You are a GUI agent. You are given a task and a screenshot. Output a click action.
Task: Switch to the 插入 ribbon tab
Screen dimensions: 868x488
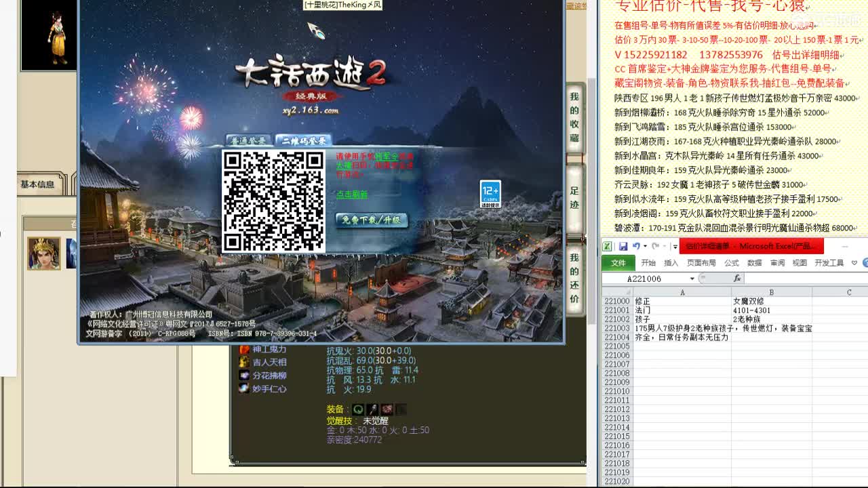pos(671,263)
